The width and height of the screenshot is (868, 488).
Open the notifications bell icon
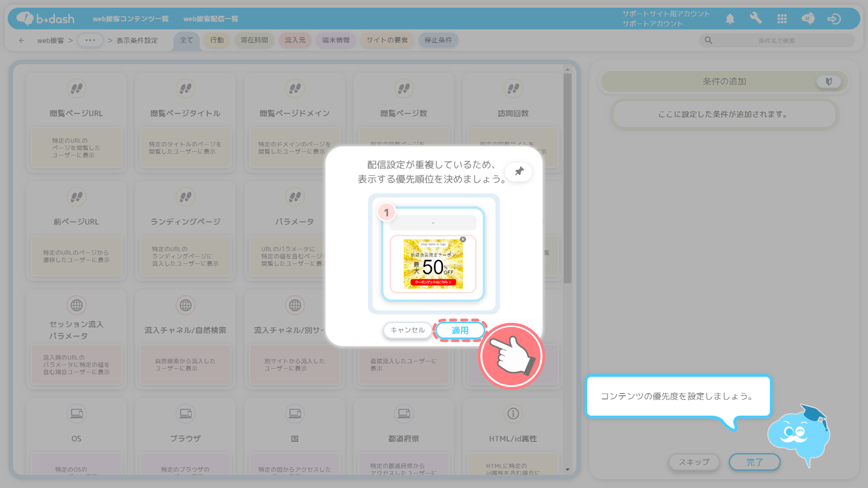point(730,19)
